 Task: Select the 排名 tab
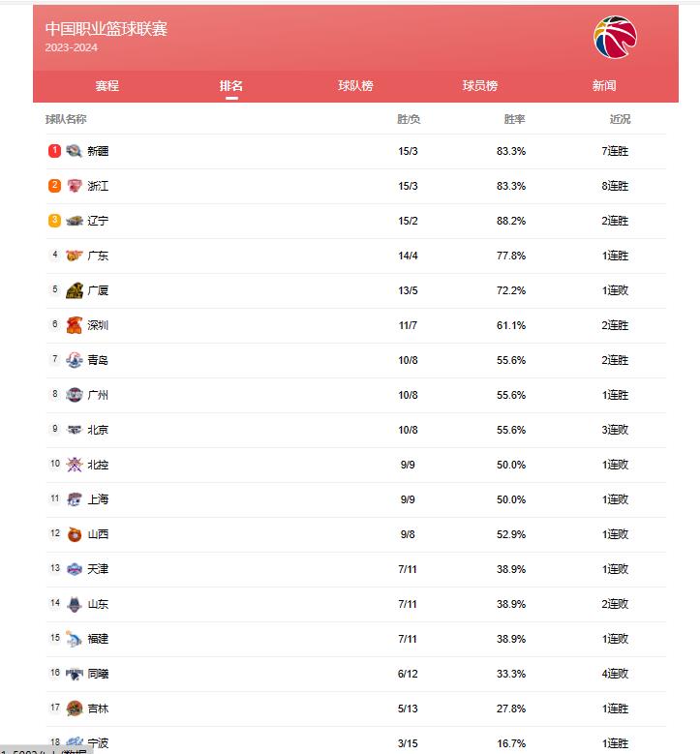pyautogui.click(x=231, y=86)
